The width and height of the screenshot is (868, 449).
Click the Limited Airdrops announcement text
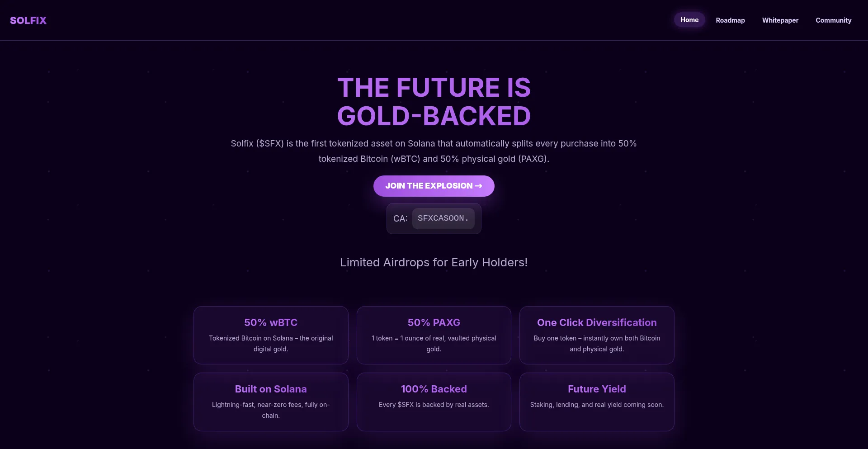tap(434, 262)
